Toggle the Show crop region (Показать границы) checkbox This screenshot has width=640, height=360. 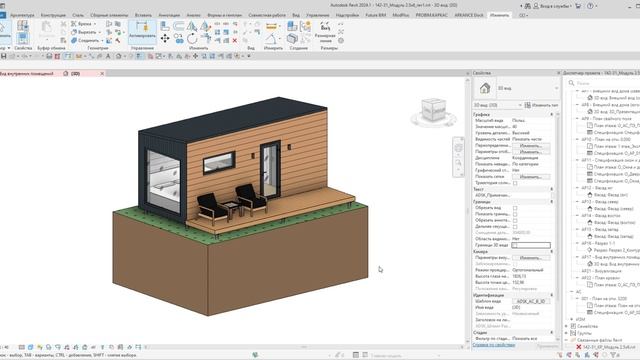[x=515, y=214]
